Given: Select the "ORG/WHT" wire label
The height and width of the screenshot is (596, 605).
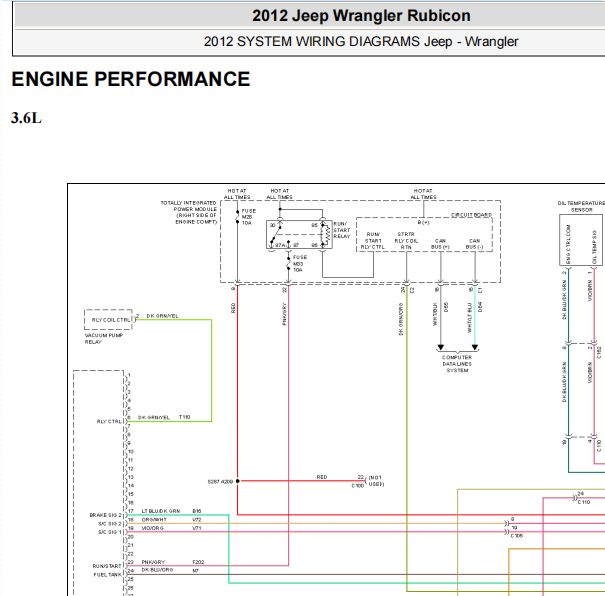Looking at the screenshot, I should click(154, 520).
